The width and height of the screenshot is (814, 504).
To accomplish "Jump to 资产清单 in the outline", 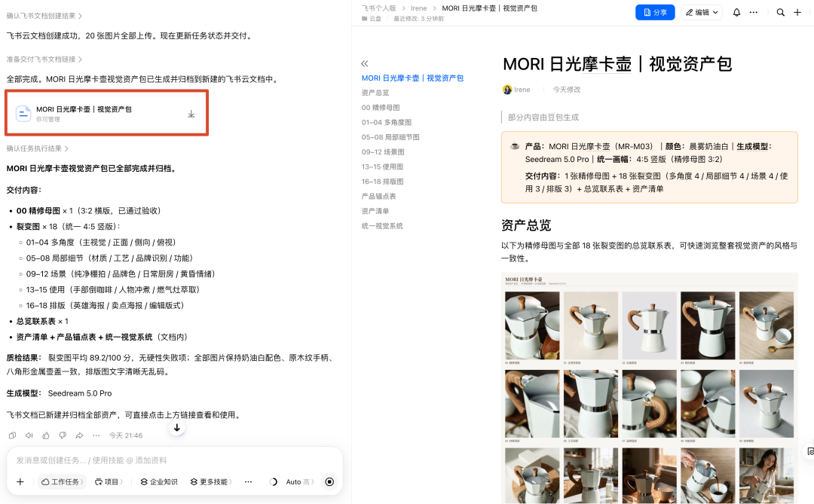I will point(375,211).
